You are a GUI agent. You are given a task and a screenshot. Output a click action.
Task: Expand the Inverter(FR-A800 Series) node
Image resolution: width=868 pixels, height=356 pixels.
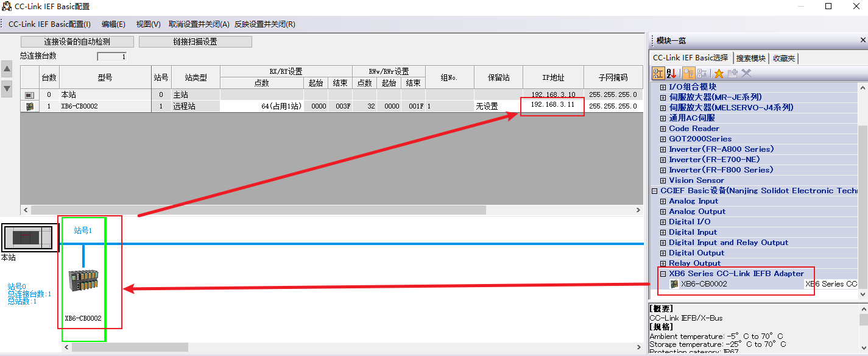pos(662,149)
